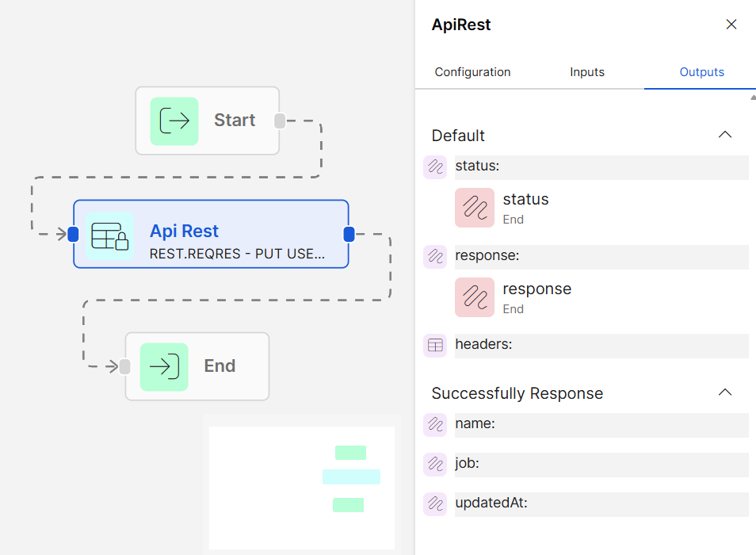
Task: Click the headers table type icon
Action: pos(435,345)
